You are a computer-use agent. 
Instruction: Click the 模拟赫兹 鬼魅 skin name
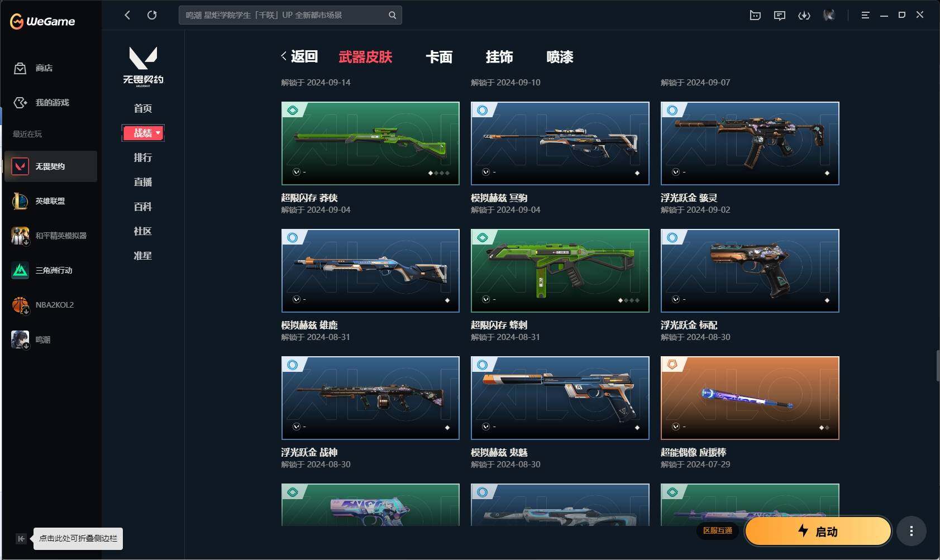tap(499, 452)
